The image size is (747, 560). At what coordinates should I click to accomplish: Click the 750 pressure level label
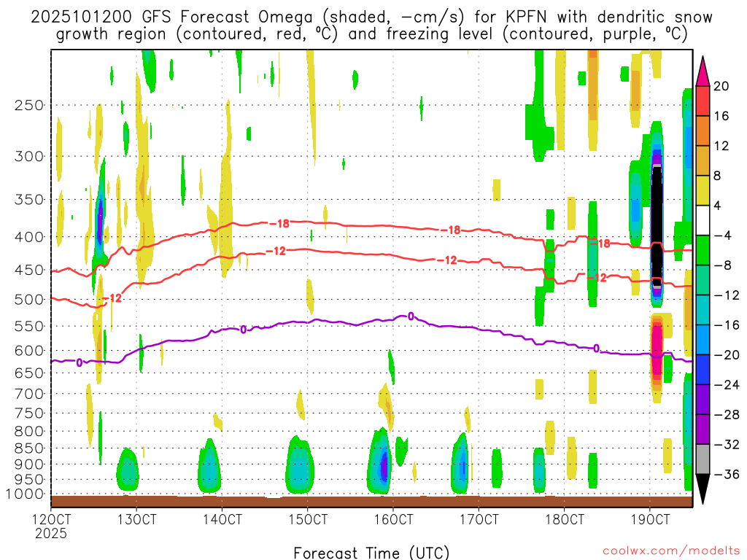[29, 413]
